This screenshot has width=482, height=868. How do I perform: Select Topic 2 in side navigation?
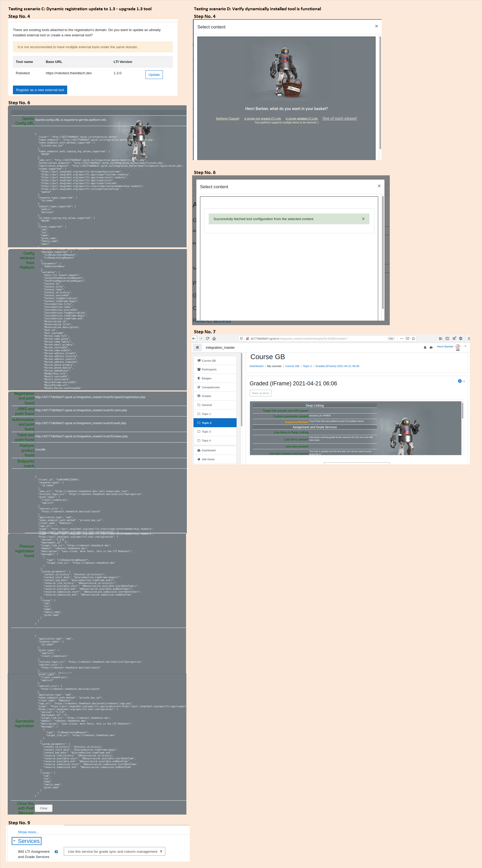[215, 423]
